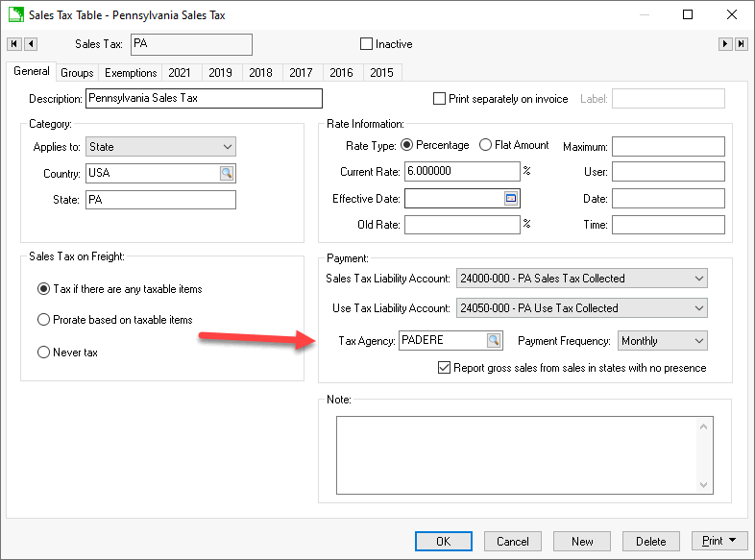Enable the Inactive checkbox
The height and width of the screenshot is (560, 755).
(x=366, y=44)
